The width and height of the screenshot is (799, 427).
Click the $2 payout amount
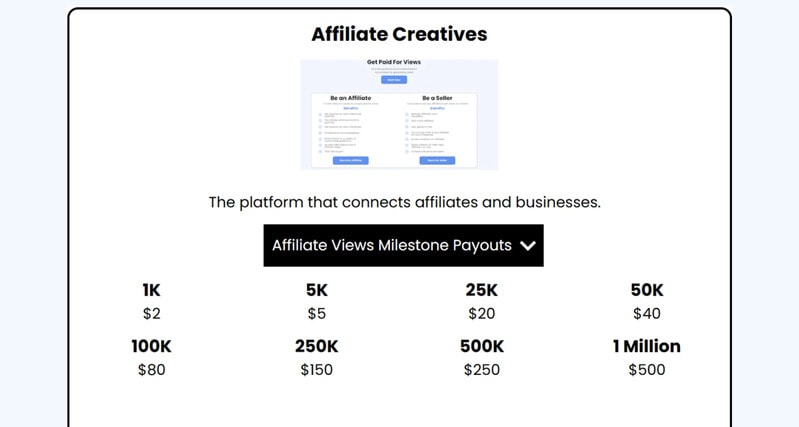[x=151, y=313]
